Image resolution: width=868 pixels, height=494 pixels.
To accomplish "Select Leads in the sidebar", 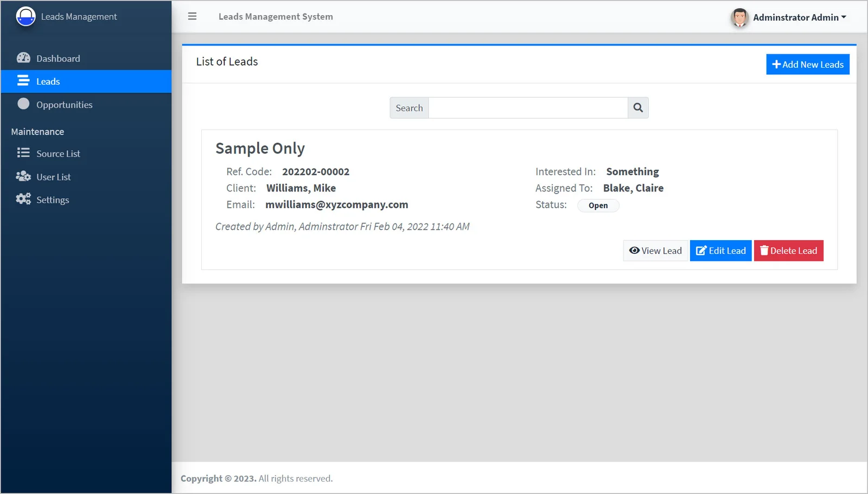I will pos(86,81).
